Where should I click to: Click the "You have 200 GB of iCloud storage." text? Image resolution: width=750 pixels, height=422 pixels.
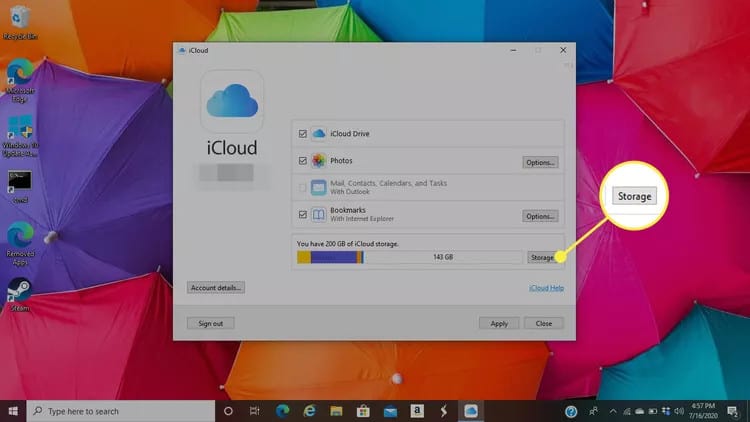pyautogui.click(x=348, y=244)
